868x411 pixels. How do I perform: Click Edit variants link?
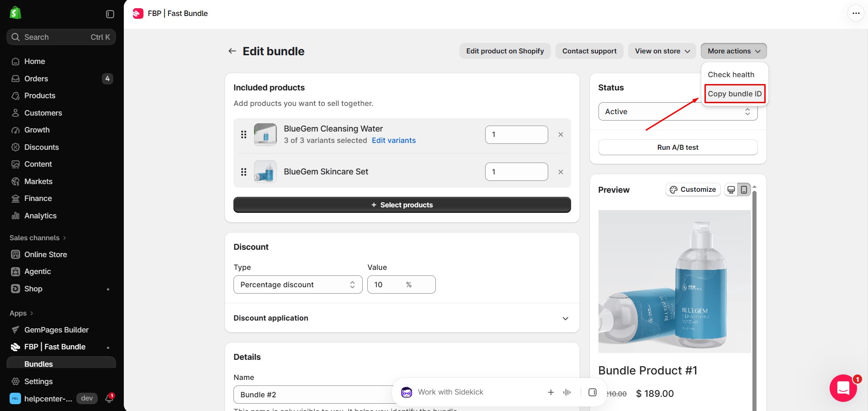(394, 140)
